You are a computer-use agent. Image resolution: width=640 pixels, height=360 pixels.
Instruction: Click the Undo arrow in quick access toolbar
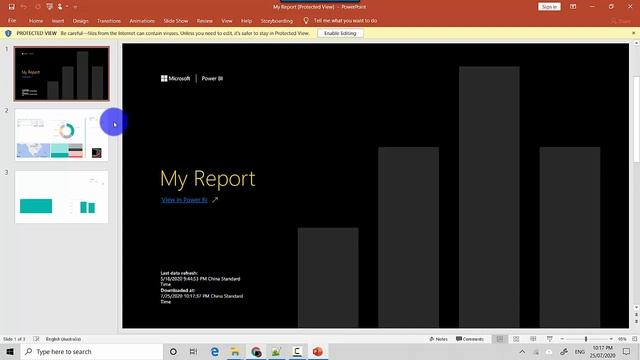tap(24, 7)
